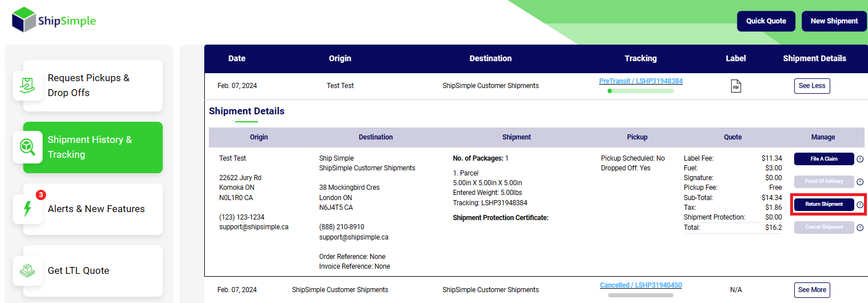The image size is (868, 303).
Task: Click phone number (123) 123-1234
Action: [x=241, y=217]
